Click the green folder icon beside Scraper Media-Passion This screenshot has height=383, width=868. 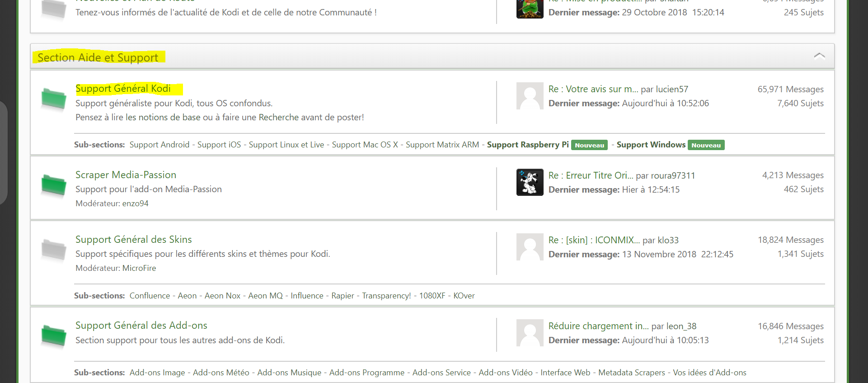(x=54, y=185)
